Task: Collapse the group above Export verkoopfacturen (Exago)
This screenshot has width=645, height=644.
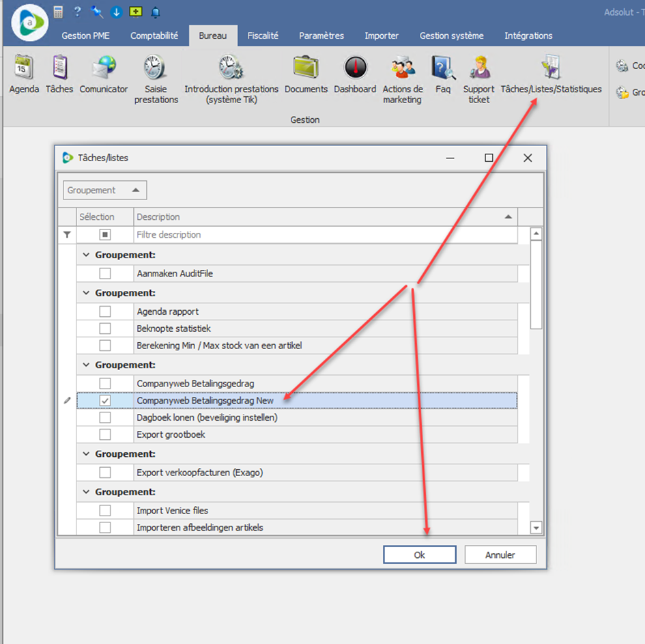Action: (x=86, y=453)
